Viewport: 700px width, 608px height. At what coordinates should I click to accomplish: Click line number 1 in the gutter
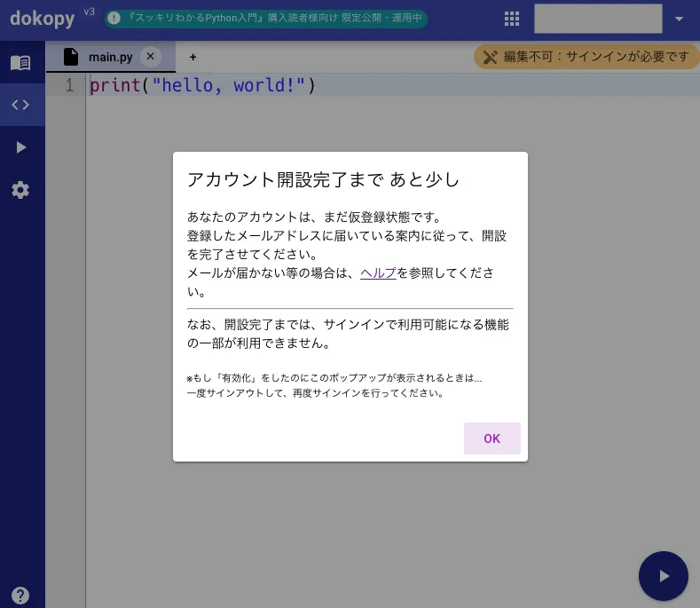[x=69, y=85]
